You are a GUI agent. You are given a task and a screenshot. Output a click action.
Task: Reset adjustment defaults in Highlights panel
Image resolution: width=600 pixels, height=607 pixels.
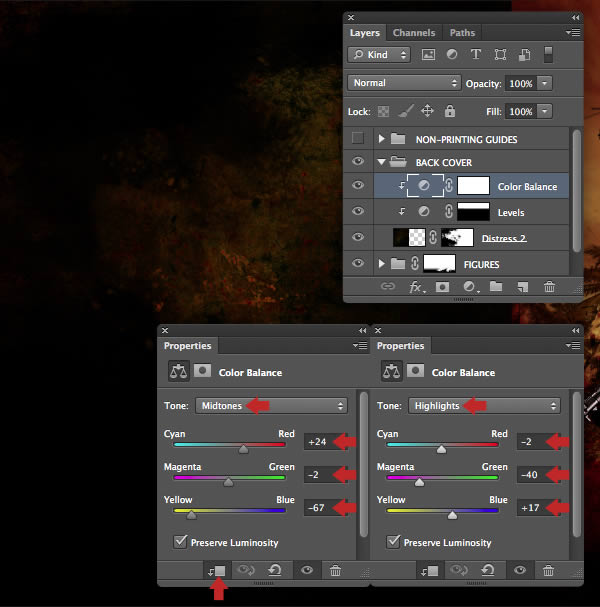tap(488, 570)
